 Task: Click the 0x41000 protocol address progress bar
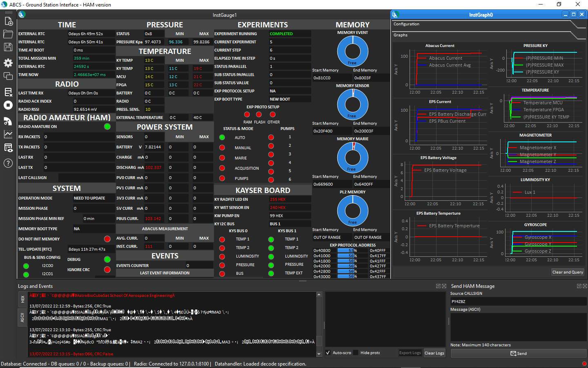347,256
